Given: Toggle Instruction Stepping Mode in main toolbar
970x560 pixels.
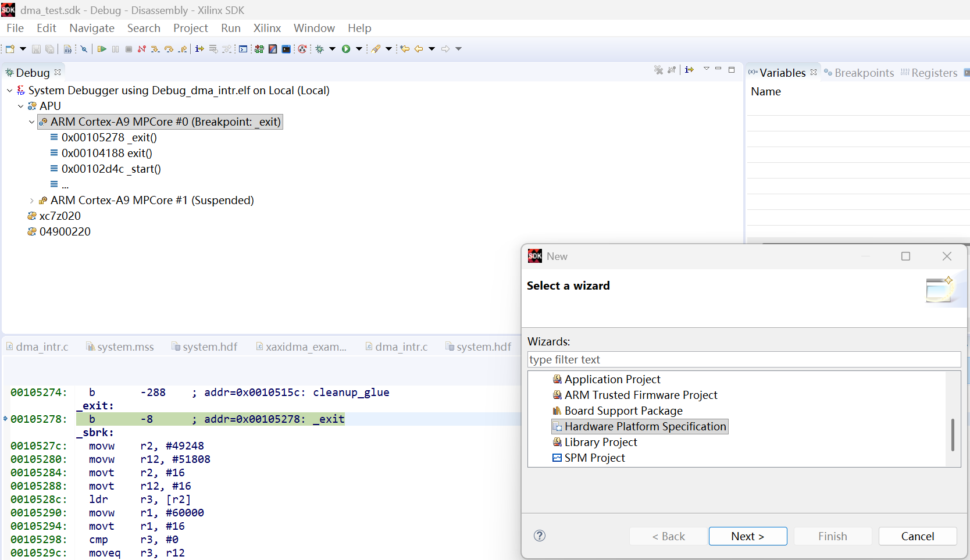Looking at the screenshot, I should [x=199, y=49].
